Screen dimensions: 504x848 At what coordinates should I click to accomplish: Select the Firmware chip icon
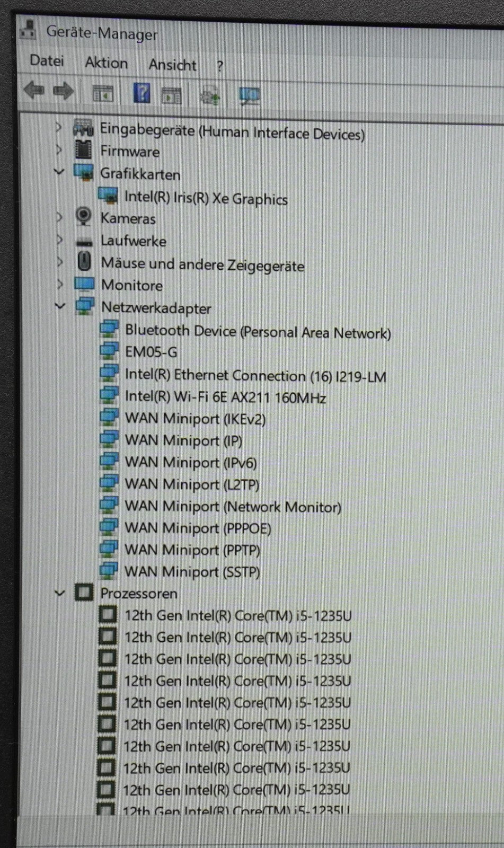pyautogui.click(x=83, y=149)
